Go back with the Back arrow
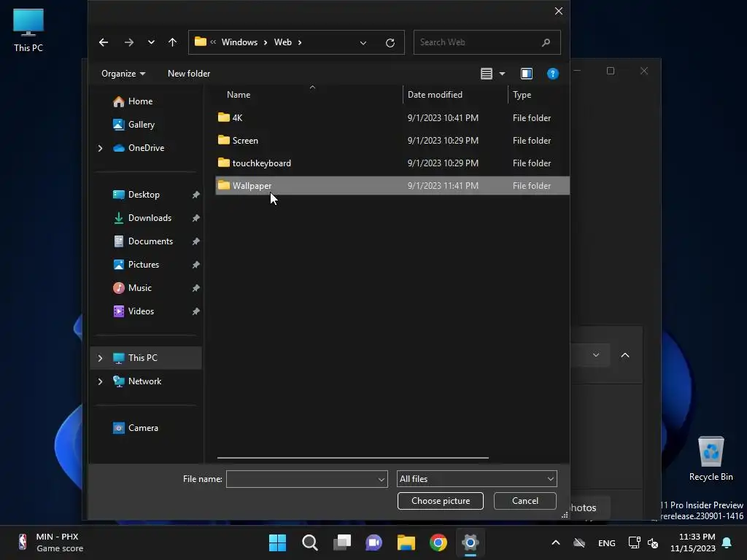This screenshot has width=747, height=560. point(104,42)
